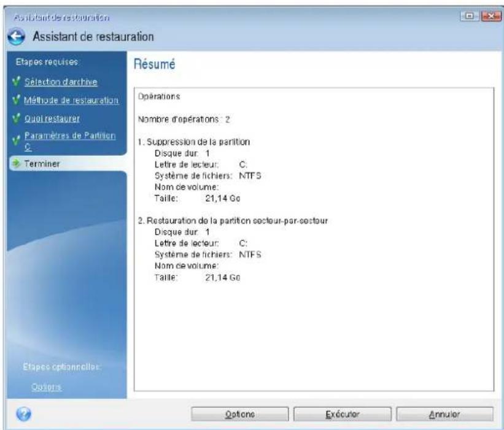The width and height of the screenshot is (504, 430).
Task: Click green checkmark beside 'Méthode de restauration'
Action: 16,99
